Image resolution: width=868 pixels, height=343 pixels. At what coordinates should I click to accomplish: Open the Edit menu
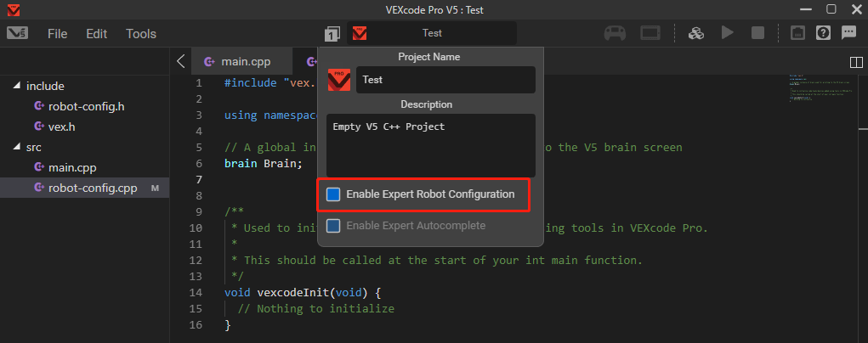click(x=96, y=34)
